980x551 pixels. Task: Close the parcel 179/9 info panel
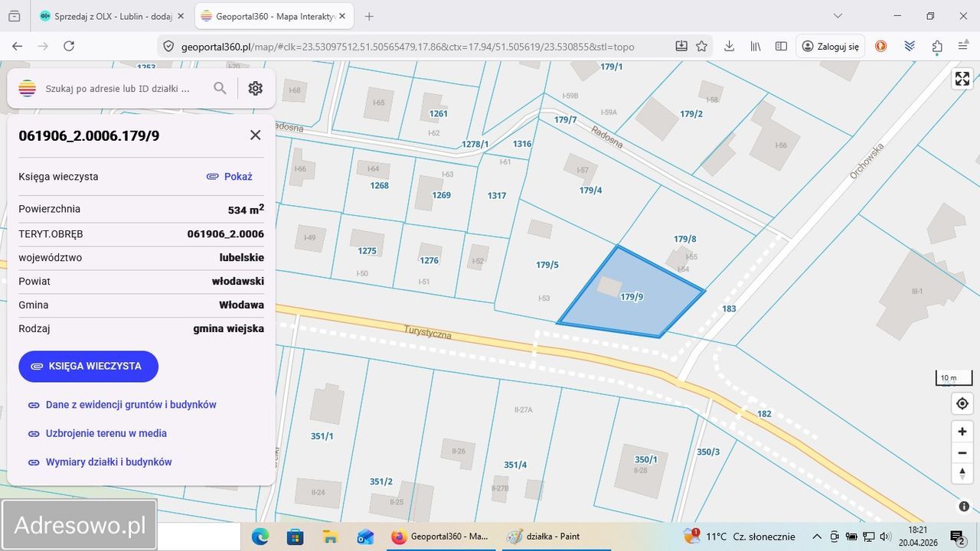[x=256, y=135]
